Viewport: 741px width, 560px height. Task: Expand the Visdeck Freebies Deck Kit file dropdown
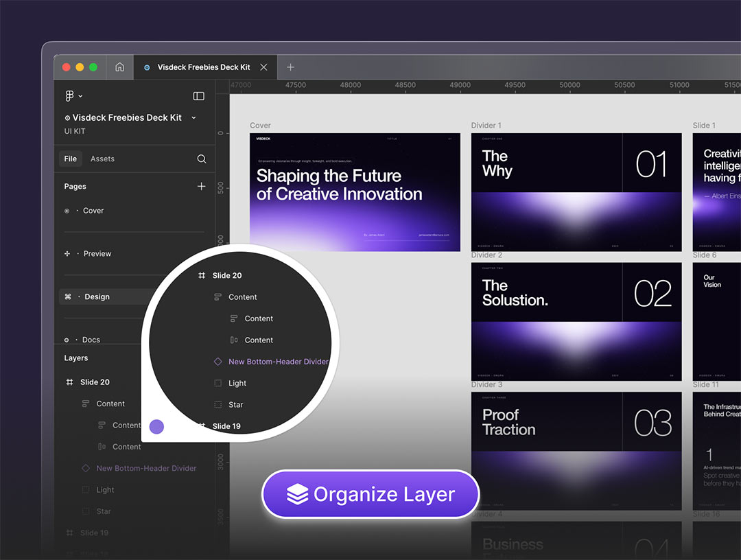tap(193, 117)
